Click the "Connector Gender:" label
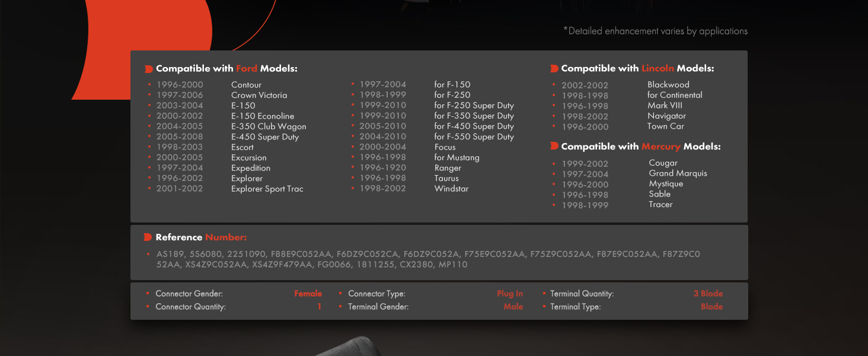Viewport: 868px width, 356px height. (189, 294)
